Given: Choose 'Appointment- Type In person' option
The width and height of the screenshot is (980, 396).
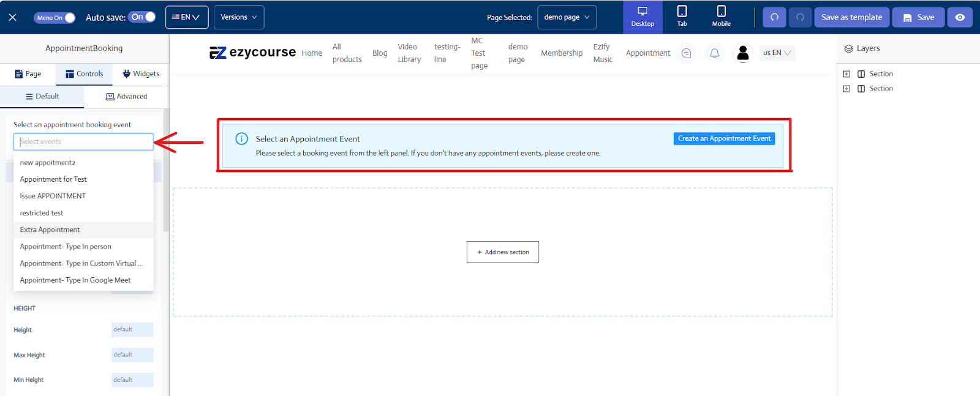Looking at the screenshot, I should point(83,247).
